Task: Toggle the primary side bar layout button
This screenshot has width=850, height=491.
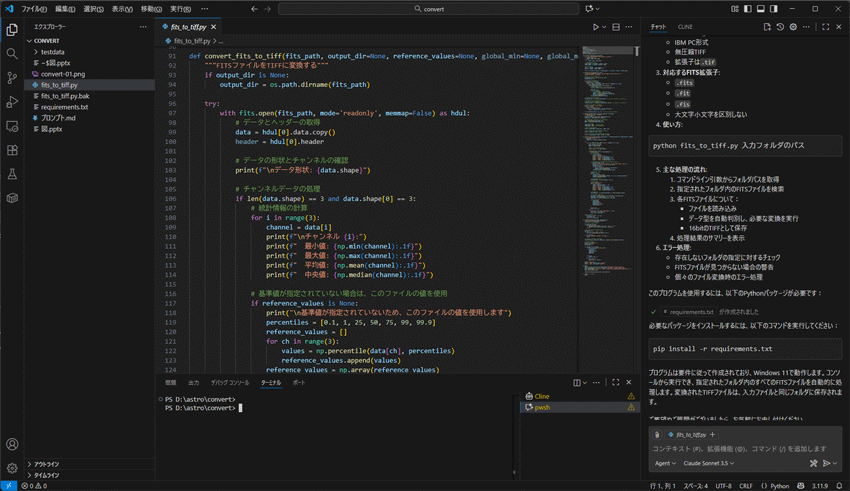Action: (x=748, y=9)
